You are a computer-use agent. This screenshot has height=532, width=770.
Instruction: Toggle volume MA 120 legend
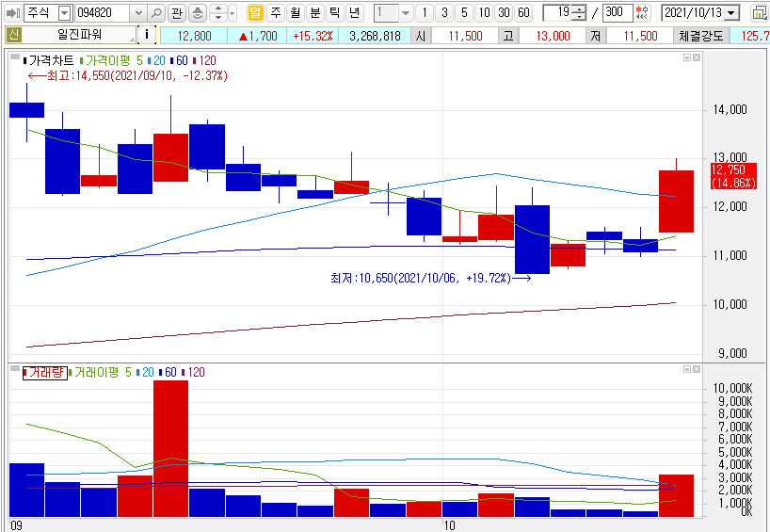click(194, 372)
